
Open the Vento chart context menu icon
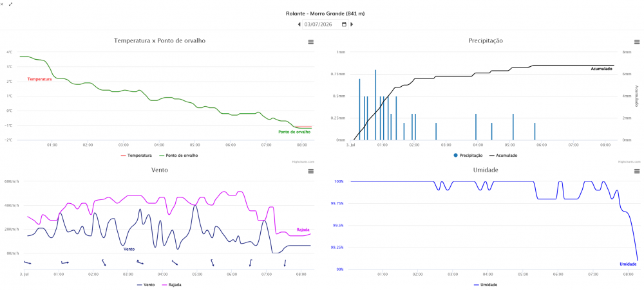pyautogui.click(x=310, y=171)
